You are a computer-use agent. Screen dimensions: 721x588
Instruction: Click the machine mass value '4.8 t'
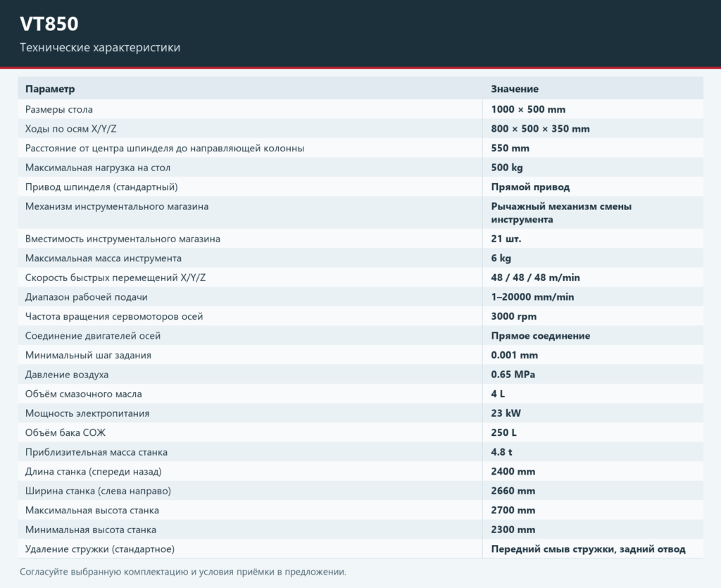tap(501, 452)
